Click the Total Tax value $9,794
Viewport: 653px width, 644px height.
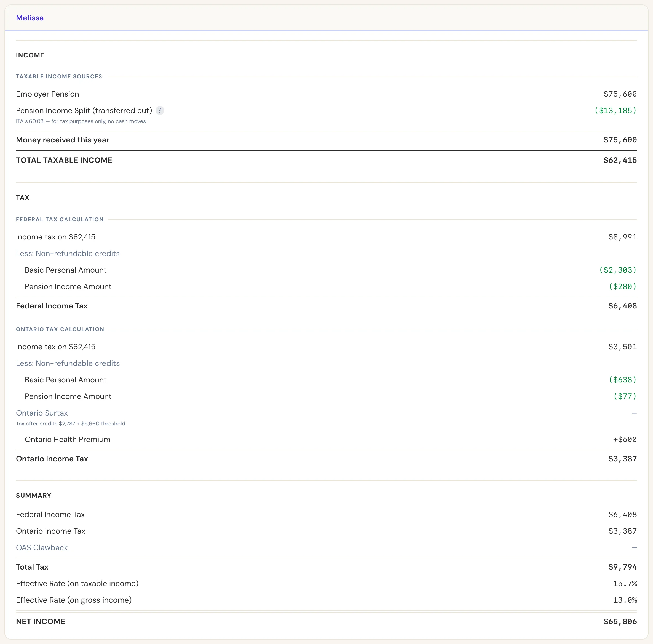[622, 567]
